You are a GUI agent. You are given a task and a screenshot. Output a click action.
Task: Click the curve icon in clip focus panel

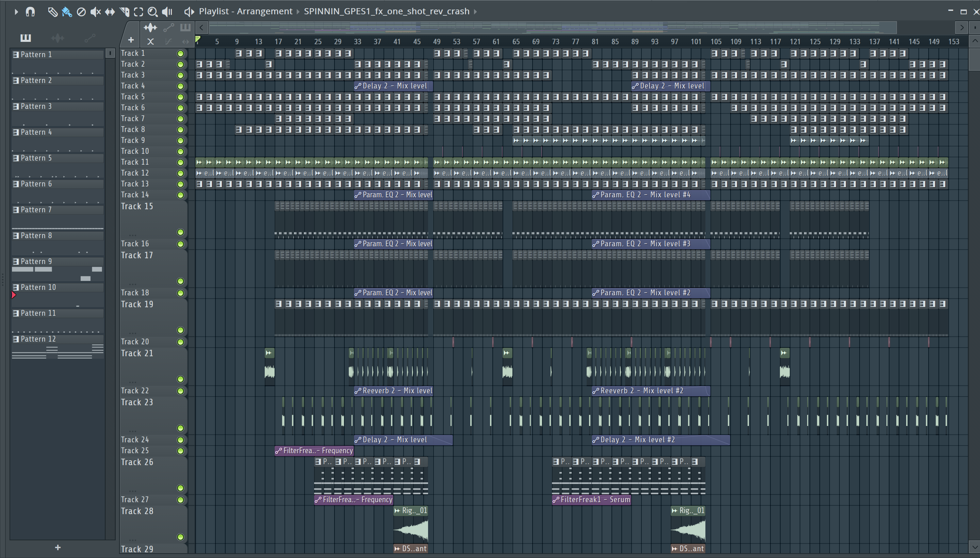tap(168, 41)
